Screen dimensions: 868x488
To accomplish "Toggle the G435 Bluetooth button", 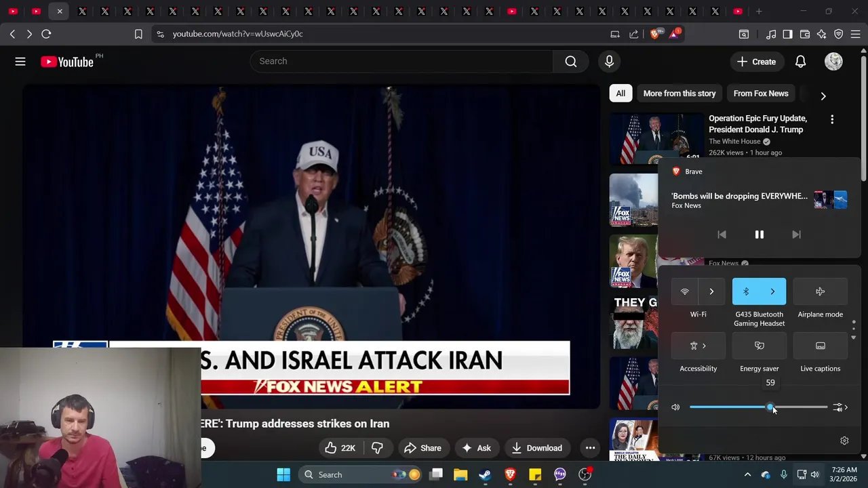I will [746, 291].
